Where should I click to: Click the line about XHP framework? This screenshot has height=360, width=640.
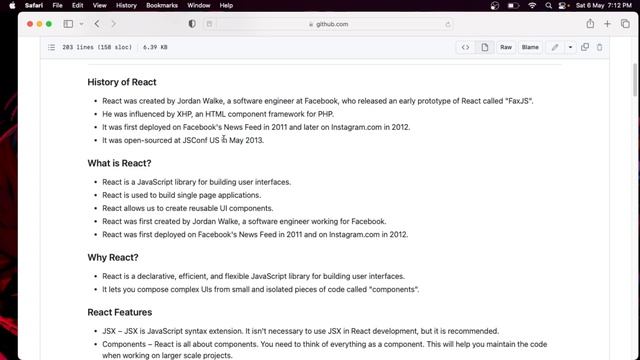[x=218, y=114]
